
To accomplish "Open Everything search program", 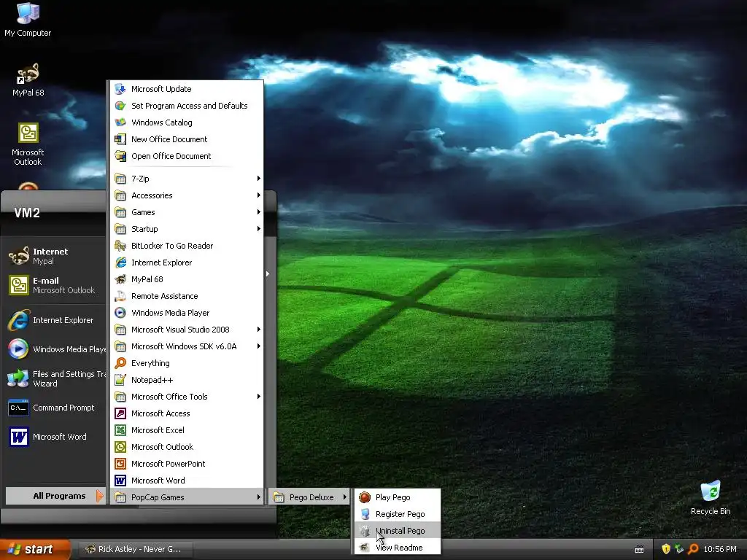I will [187, 363].
